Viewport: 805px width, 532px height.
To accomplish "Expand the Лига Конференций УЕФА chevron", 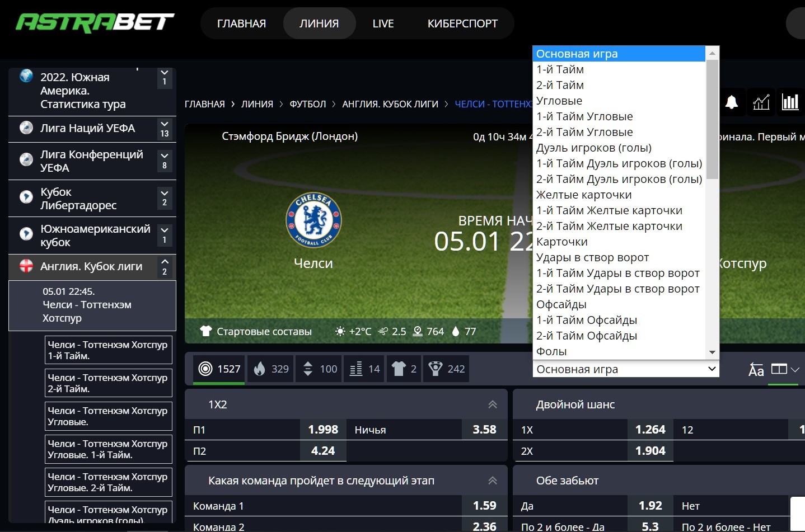I will click(x=164, y=161).
